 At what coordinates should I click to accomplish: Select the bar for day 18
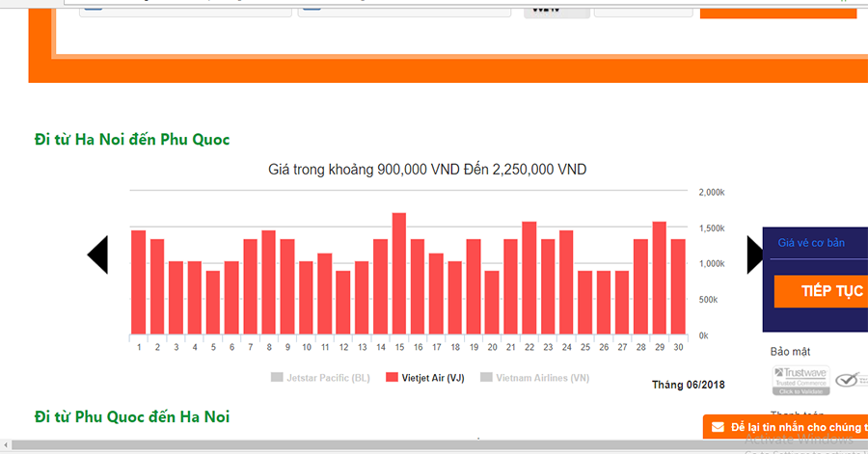click(x=455, y=298)
